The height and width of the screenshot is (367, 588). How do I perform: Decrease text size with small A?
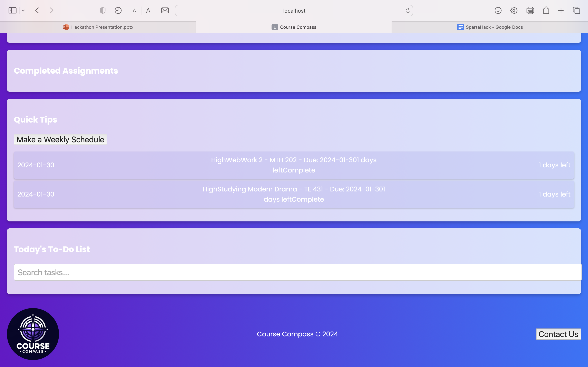(134, 11)
